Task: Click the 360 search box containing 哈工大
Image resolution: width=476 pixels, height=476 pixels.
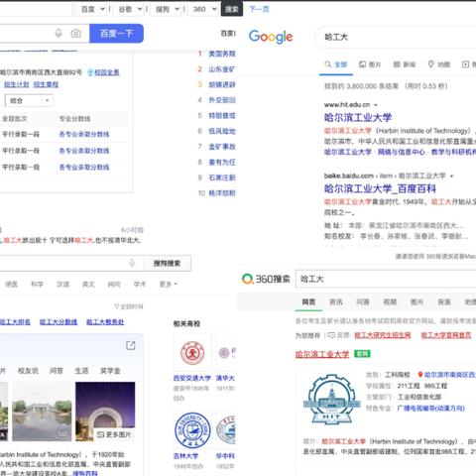Action: pos(386,279)
